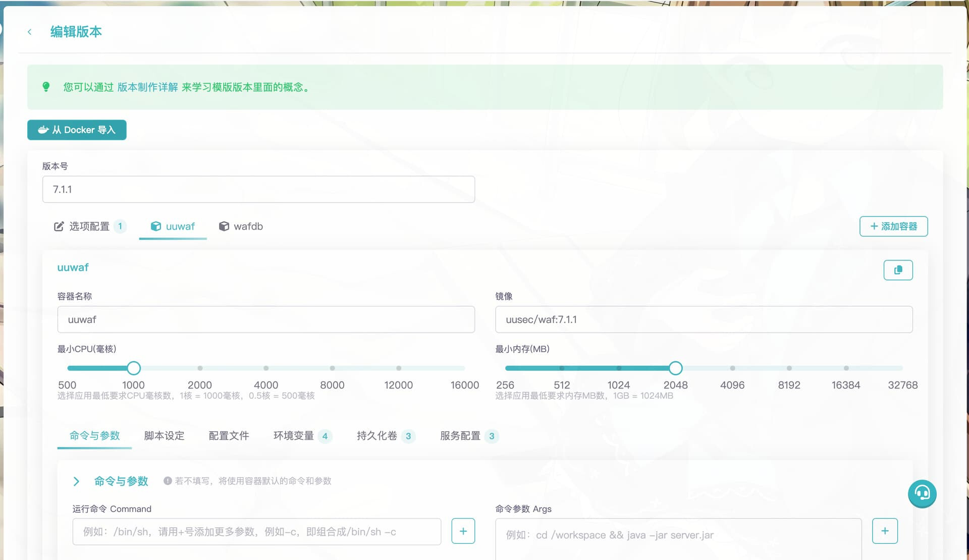The width and height of the screenshot is (969, 560).
Task: Switch to 环境变量 tab
Action: pos(293,436)
